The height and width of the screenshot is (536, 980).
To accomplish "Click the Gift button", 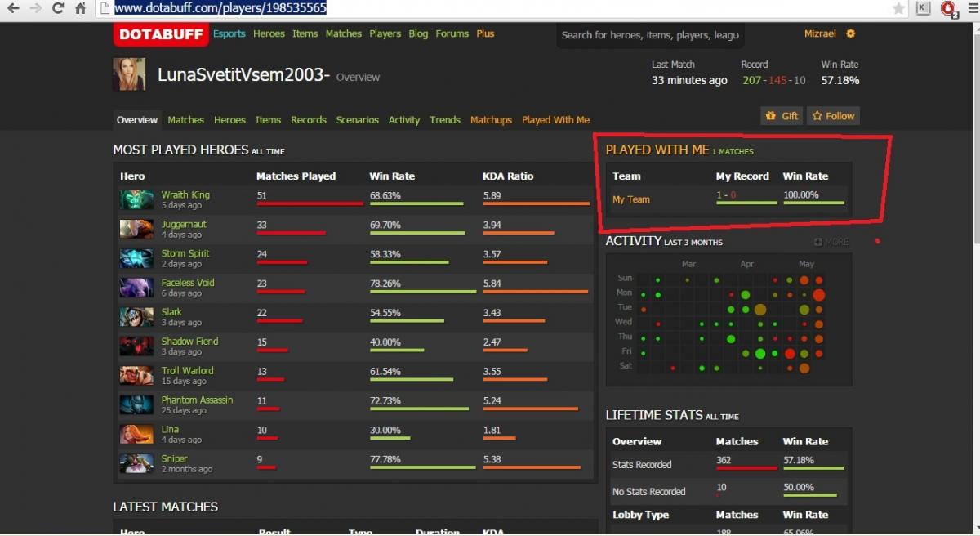I will [782, 116].
